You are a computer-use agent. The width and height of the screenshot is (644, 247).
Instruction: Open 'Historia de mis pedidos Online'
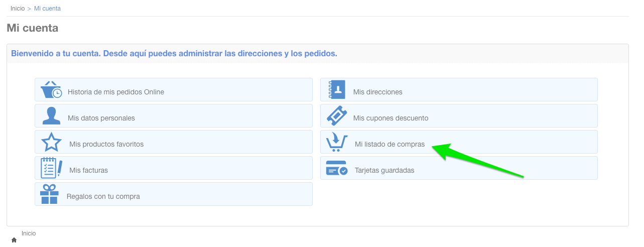tap(116, 92)
